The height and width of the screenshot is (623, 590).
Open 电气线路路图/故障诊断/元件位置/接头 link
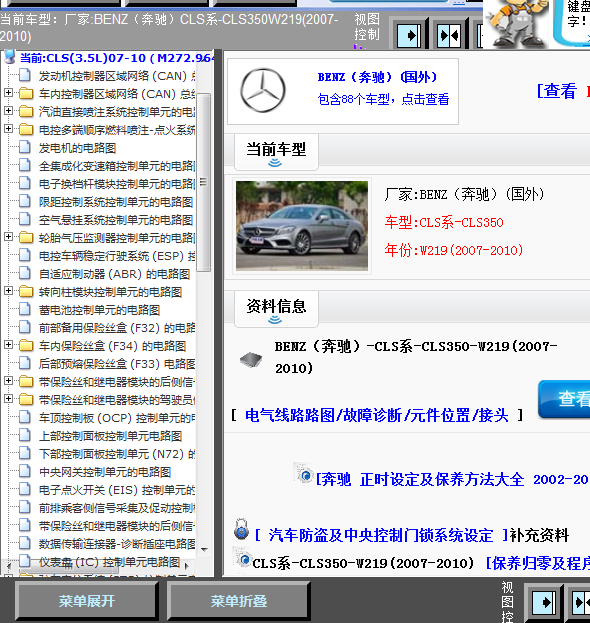tap(377, 415)
